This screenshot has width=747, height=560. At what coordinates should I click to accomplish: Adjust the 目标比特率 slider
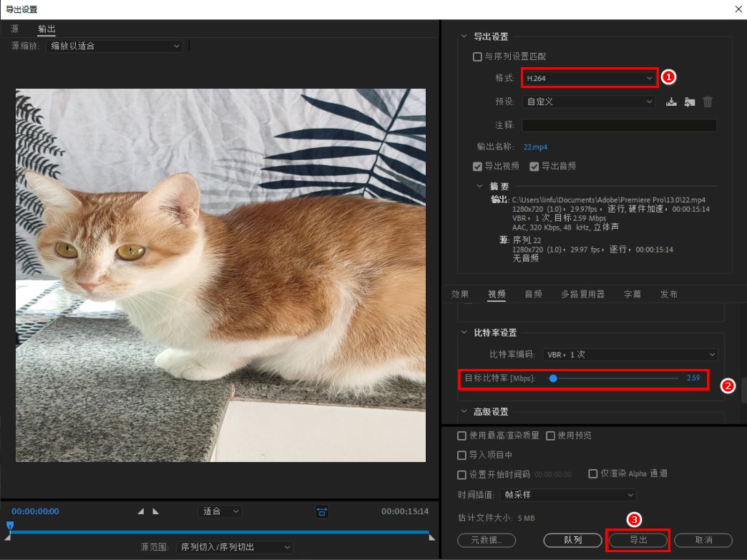pyautogui.click(x=553, y=378)
